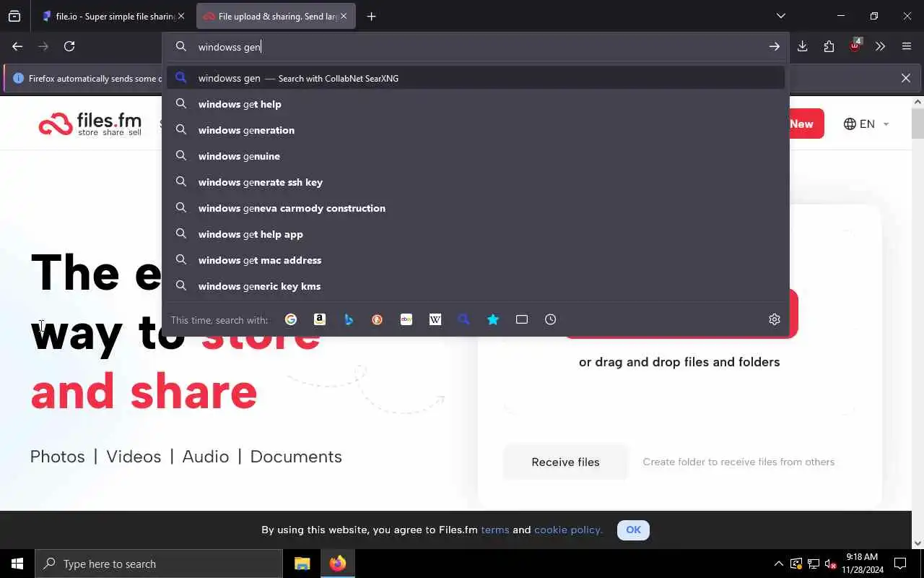This screenshot has width=924, height=578.
Task: Accept cookies with the OK button
Action: pyautogui.click(x=633, y=530)
